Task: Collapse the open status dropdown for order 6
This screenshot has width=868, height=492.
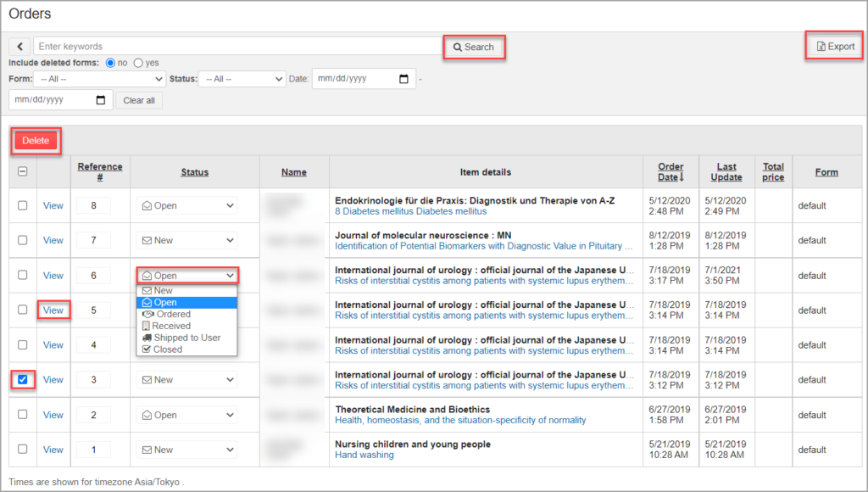Action: tap(187, 276)
